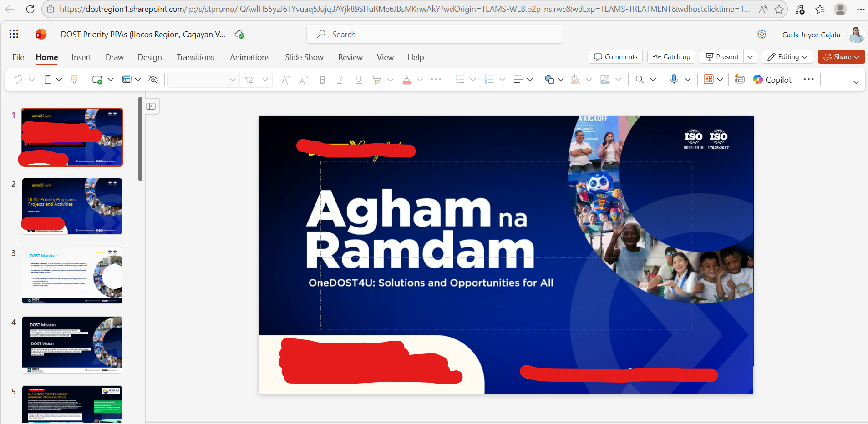Open the settings gear
The height and width of the screenshot is (424, 868).
coord(762,35)
